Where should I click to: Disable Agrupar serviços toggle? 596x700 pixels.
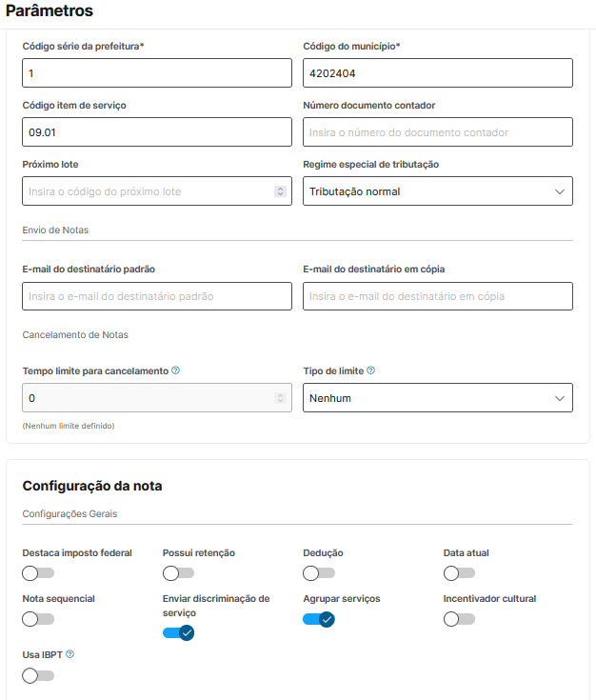318,619
